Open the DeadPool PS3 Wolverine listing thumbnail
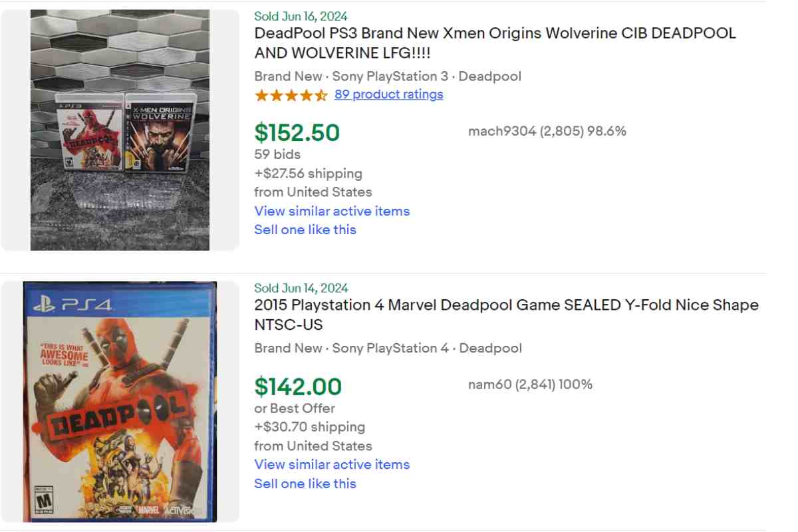Screen dimensions: 798x532 (x=120, y=130)
